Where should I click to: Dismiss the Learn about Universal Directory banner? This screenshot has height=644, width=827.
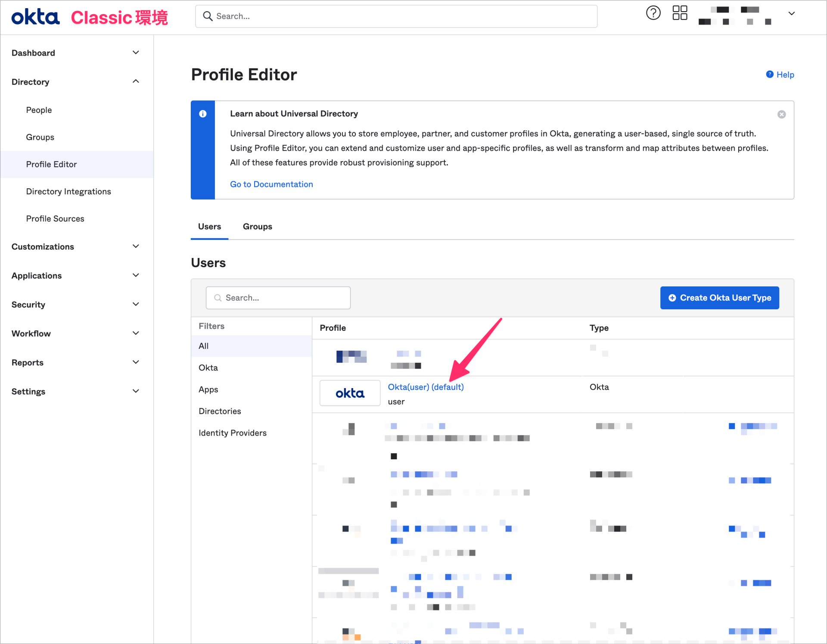782,114
